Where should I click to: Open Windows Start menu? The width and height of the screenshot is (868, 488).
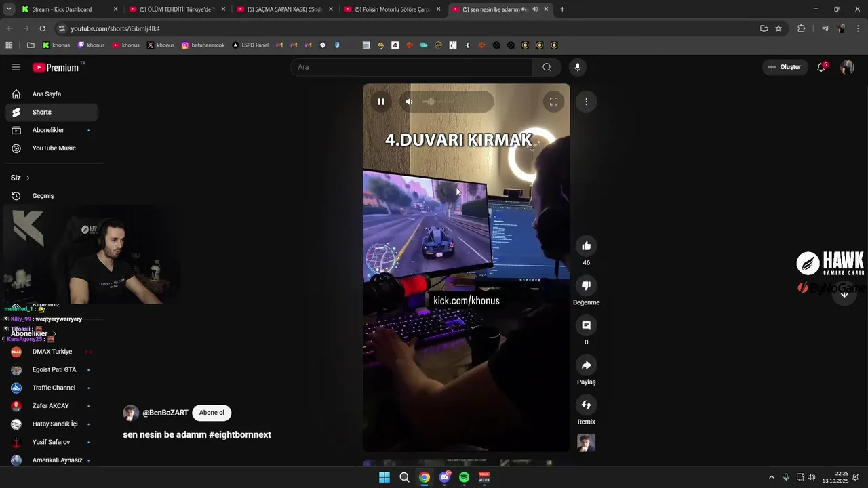[384, 477]
